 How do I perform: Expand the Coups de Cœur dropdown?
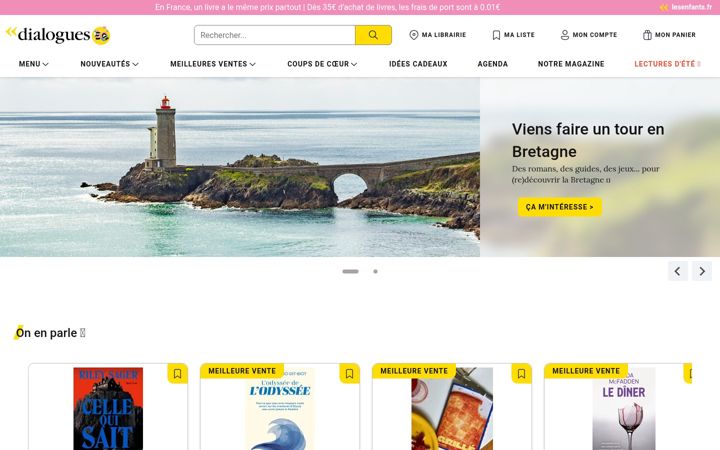[x=322, y=64]
